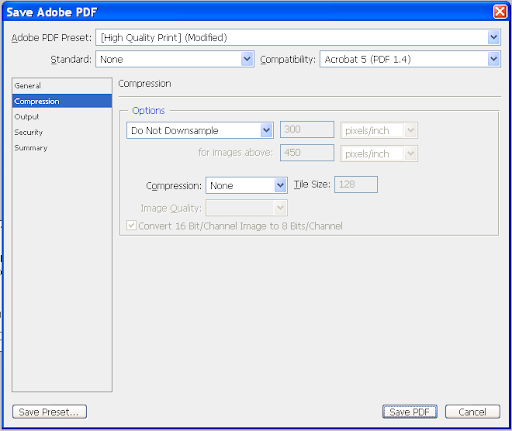Viewport: 512px width, 431px height.
Task: Click the Save Preset... button
Action: [x=49, y=412]
